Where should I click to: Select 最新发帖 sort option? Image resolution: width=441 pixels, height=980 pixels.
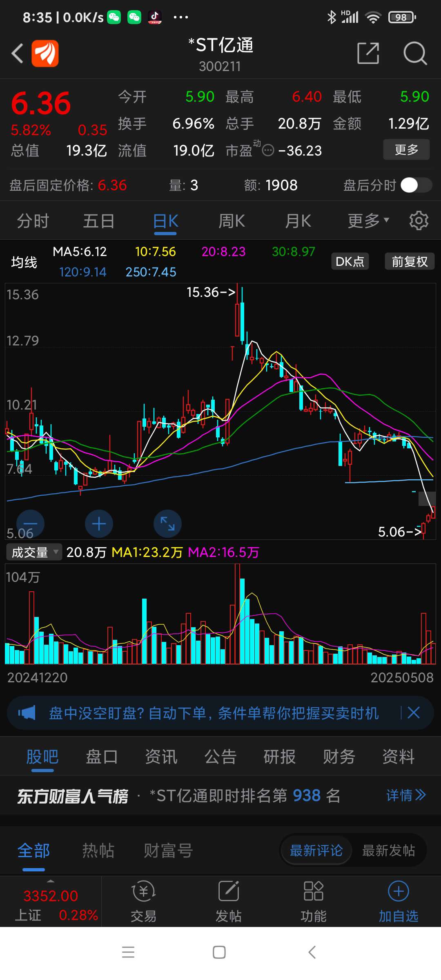388,851
